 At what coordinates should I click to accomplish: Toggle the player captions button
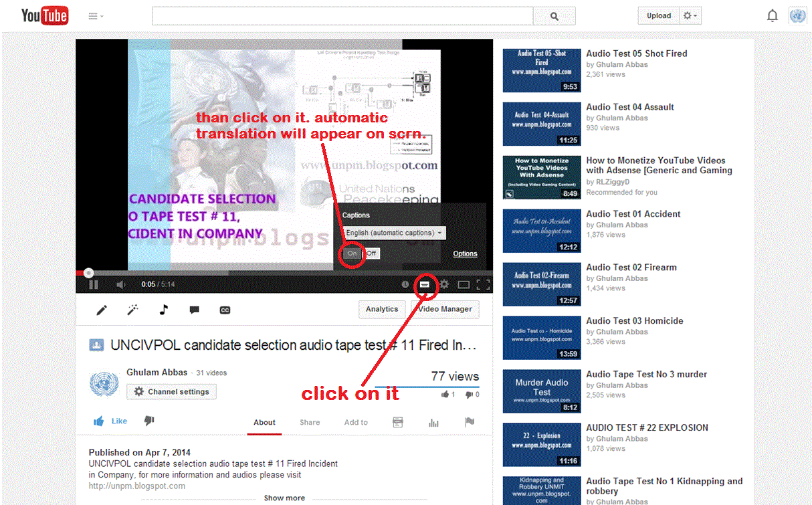(424, 284)
